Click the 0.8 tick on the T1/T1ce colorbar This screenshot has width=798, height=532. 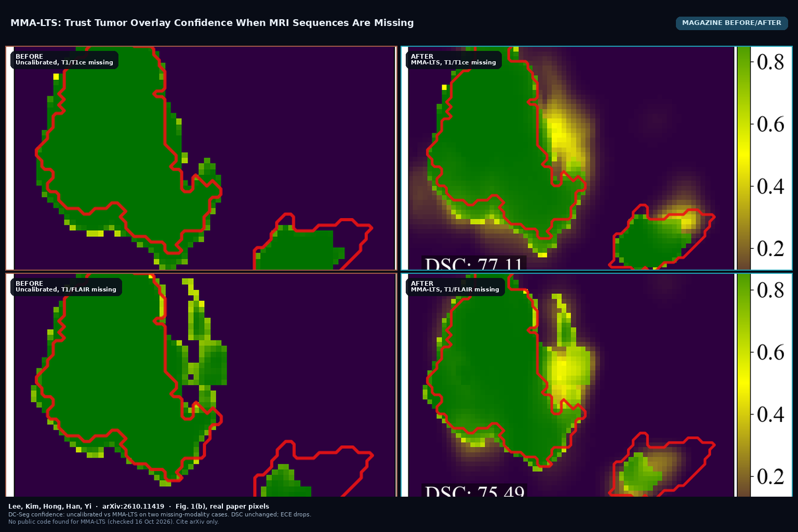[x=770, y=62]
